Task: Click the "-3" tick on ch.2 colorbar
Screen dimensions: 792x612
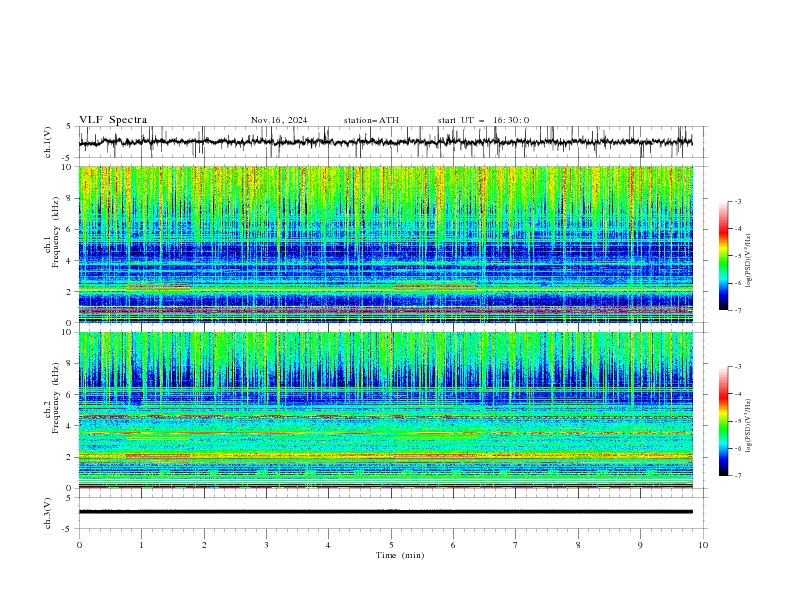Action: point(738,367)
